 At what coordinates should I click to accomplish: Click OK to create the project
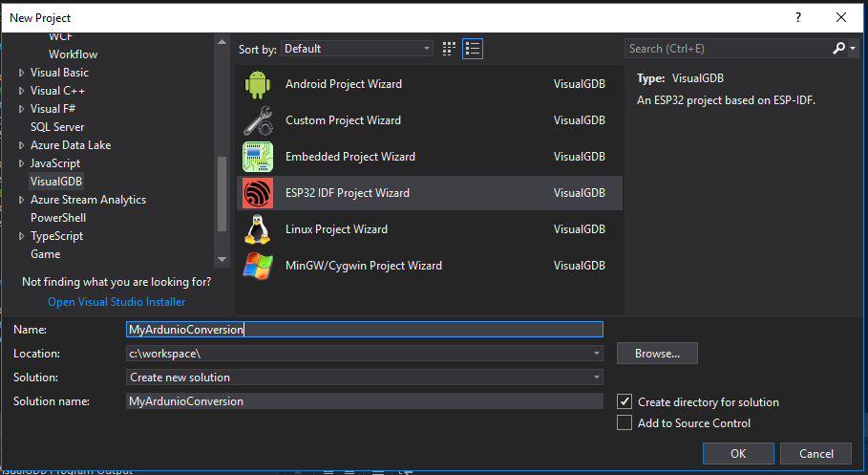coord(738,453)
